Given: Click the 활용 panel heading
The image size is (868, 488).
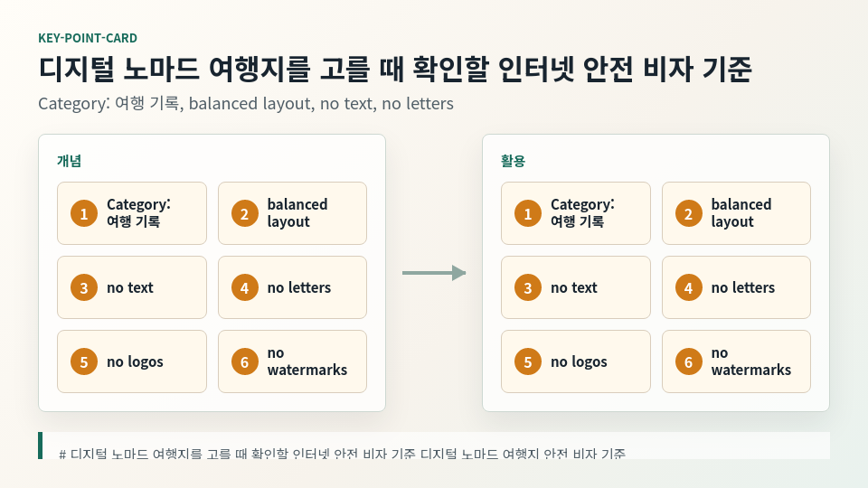Looking at the screenshot, I should point(513,161).
